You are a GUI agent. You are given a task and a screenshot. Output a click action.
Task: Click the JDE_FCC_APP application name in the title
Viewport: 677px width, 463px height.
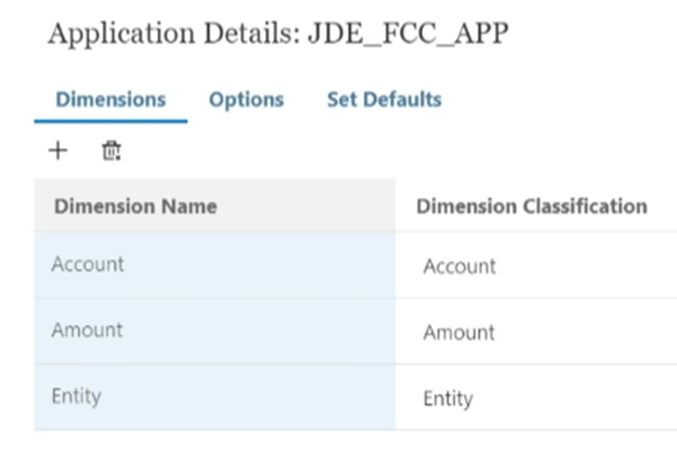[x=408, y=34]
